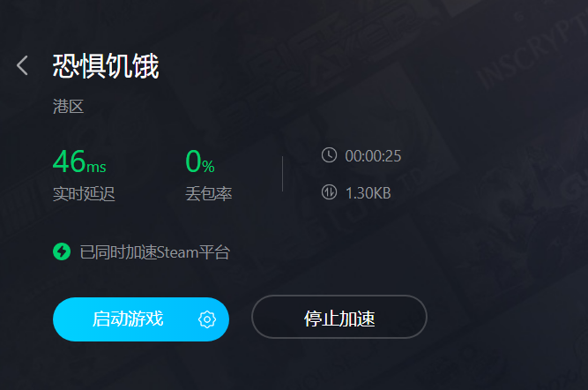
Task: Select the 港区 region label
Action: click(68, 107)
